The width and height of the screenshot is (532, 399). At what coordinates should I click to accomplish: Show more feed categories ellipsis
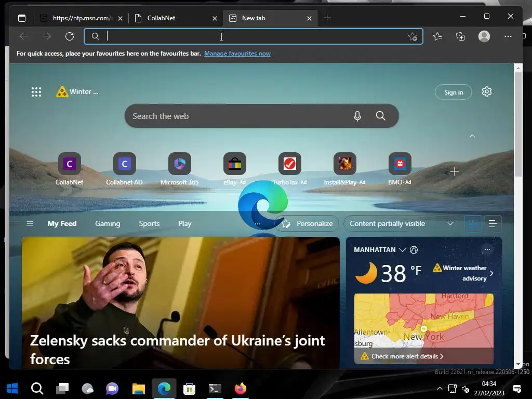click(258, 223)
